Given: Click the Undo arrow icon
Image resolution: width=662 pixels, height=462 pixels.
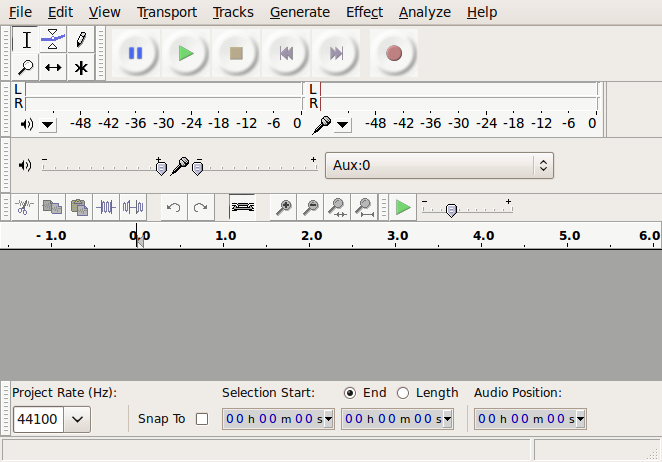Looking at the screenshot, I should tap(173, 207).
